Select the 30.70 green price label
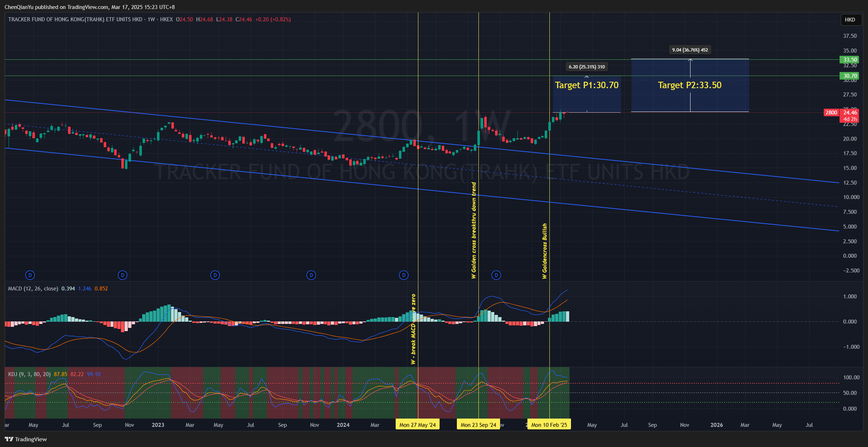868x447 pixels. tap(850, 76)
